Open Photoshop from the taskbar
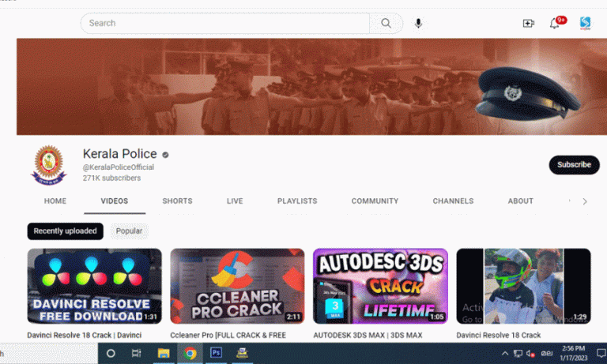The image size is (607, 364). [x=216, y=353]
